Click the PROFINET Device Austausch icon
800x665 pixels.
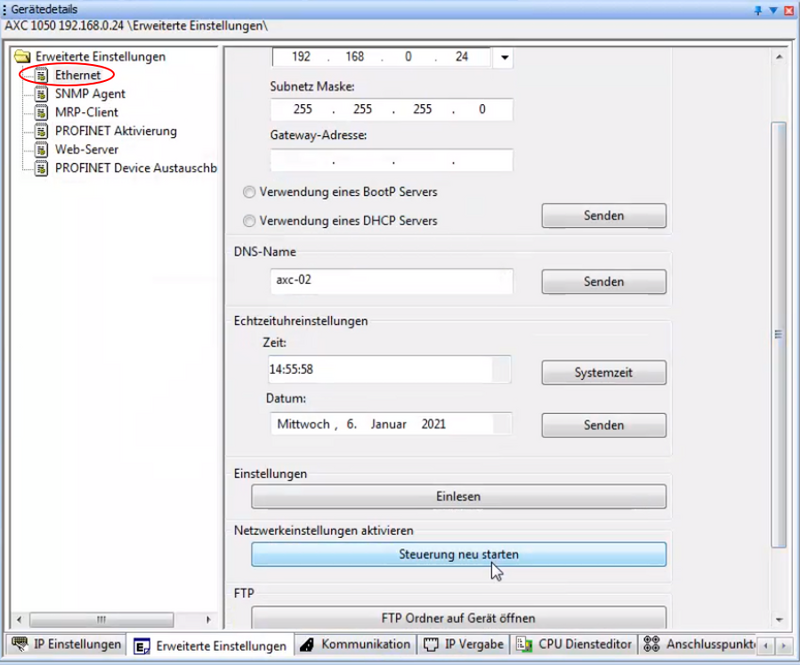click(41, 168)
